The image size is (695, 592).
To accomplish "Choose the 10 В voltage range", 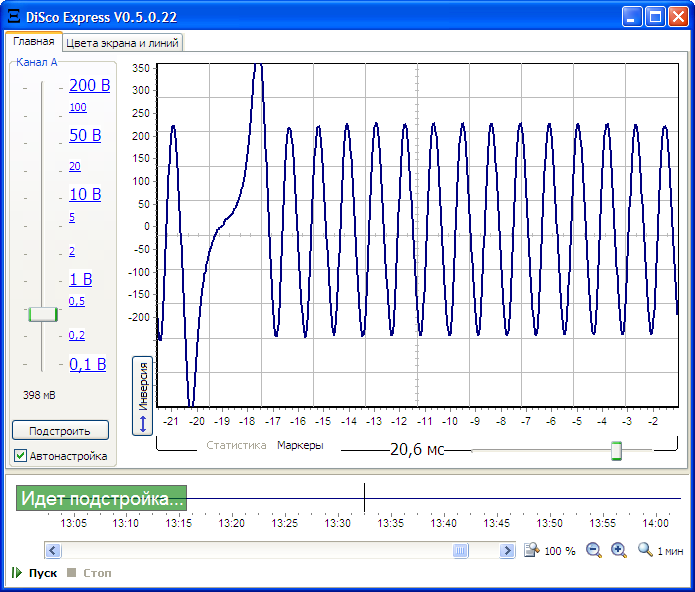I will [85, 194].
